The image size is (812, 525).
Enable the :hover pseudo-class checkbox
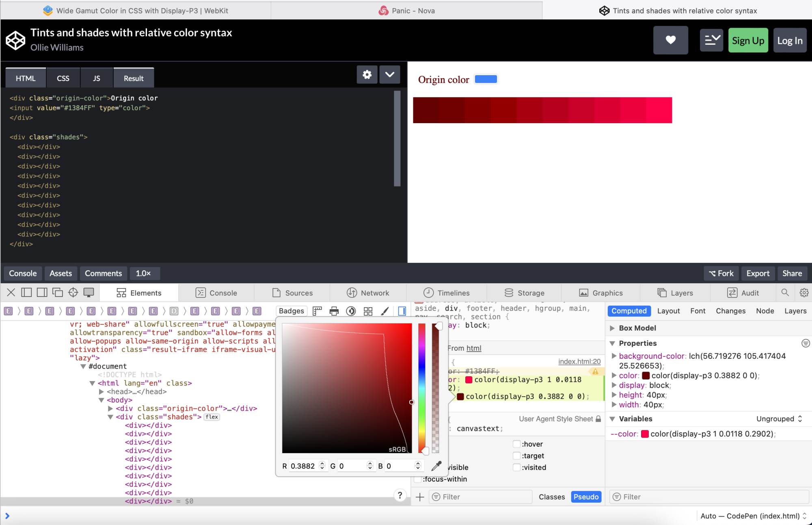click(516, 444)
